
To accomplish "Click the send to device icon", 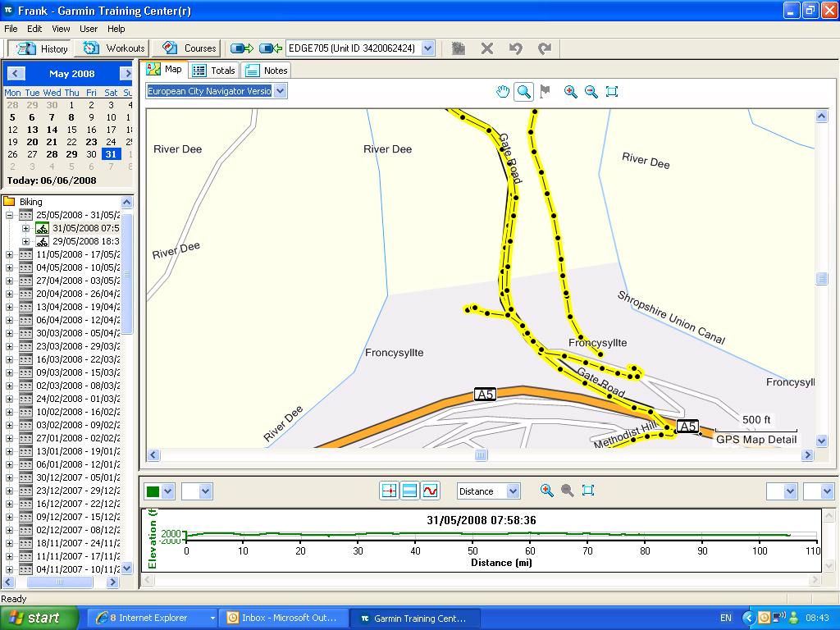I will click(x=241, y=48).
